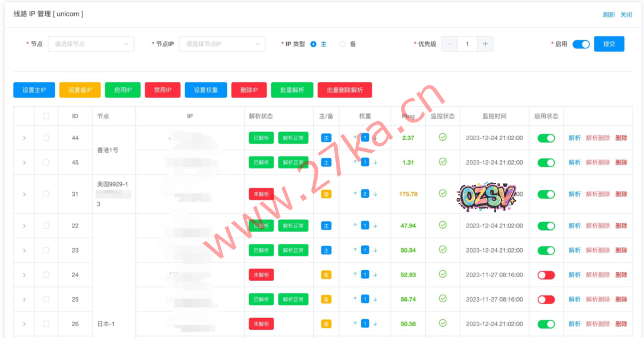Expand row ID 31 details
Image resolution: width=644 pixels, height=338 pixels.
point(25,194)
